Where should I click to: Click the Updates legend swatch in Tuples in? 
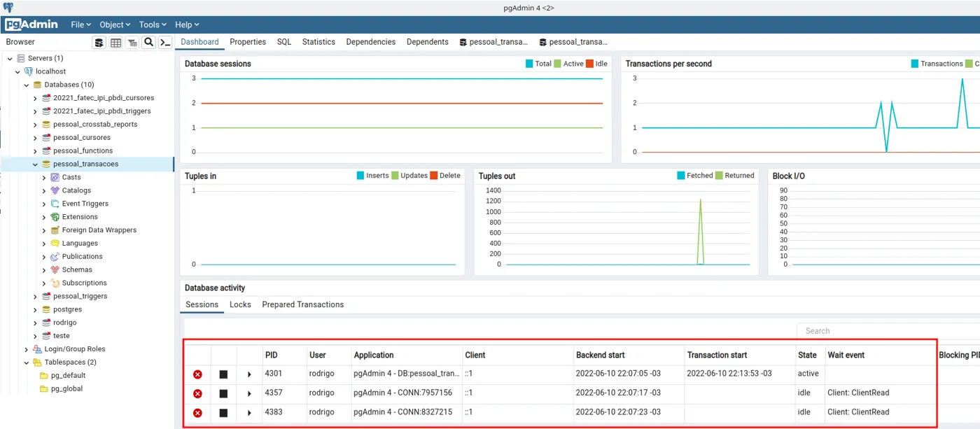(395, 176)
